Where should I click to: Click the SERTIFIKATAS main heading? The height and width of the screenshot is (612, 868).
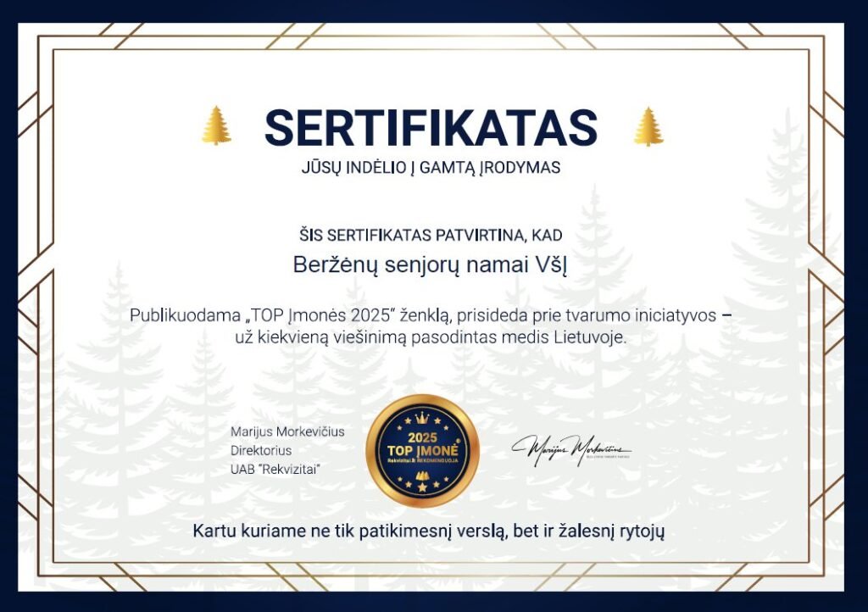(x=431, y=127)
